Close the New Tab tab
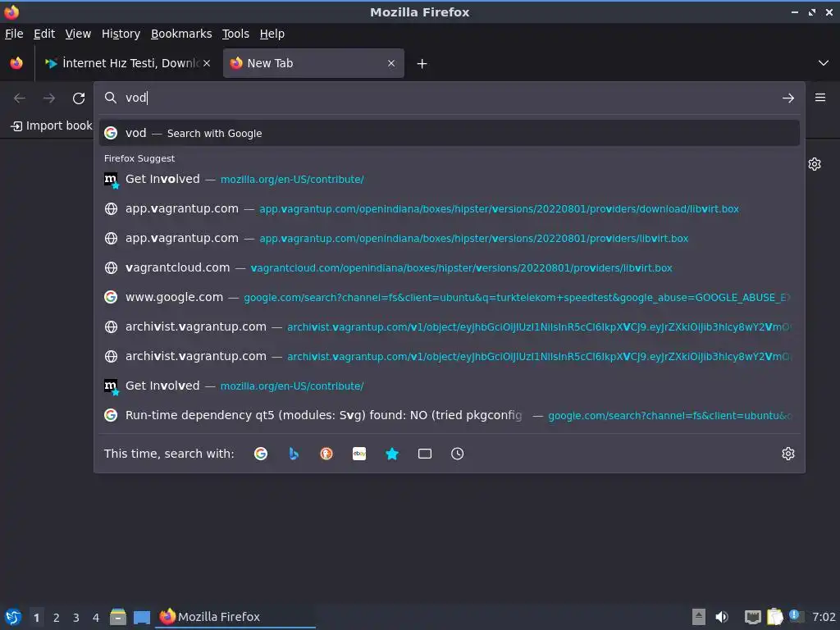 point(391,63)
